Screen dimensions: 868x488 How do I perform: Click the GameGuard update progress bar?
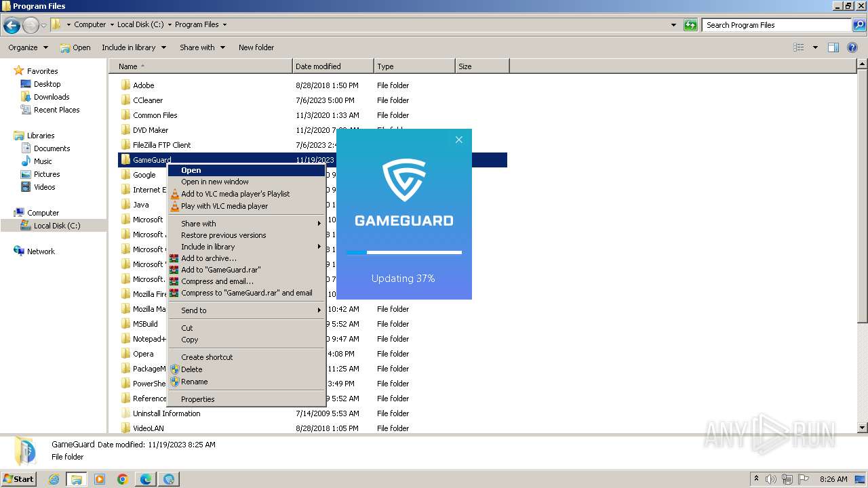tap(404, 253)
